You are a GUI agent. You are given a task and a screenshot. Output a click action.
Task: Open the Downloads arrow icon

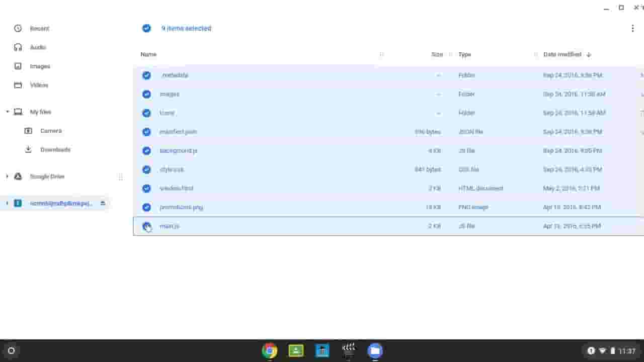[x=29, y=149]
